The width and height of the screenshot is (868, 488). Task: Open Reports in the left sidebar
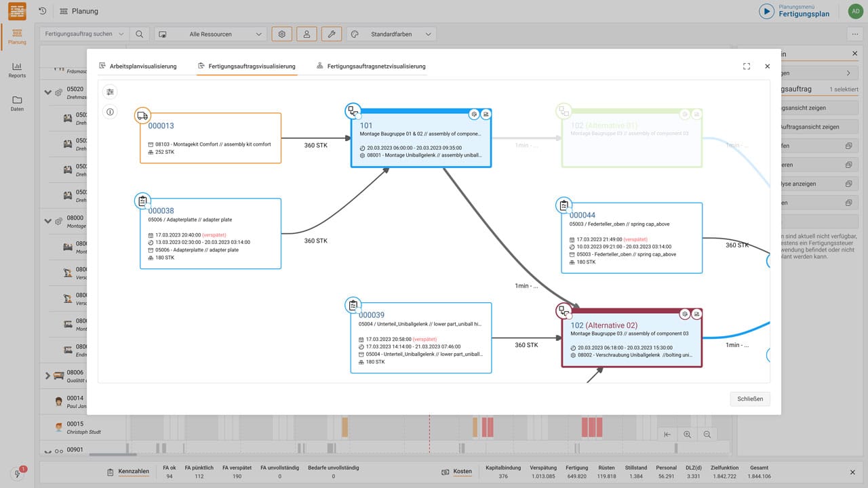coord(17,70)
